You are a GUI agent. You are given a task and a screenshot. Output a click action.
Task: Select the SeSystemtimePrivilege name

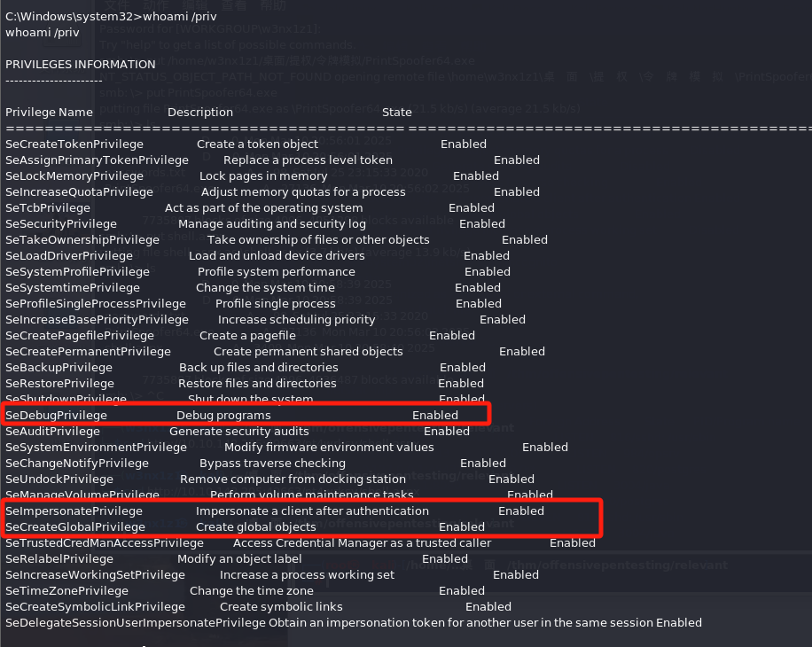point(73,288)
